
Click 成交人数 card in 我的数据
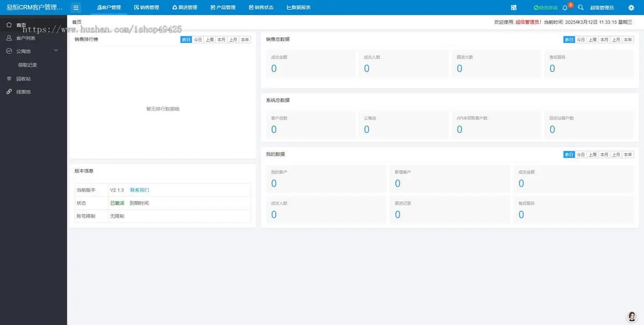click(x=326, y=210)
